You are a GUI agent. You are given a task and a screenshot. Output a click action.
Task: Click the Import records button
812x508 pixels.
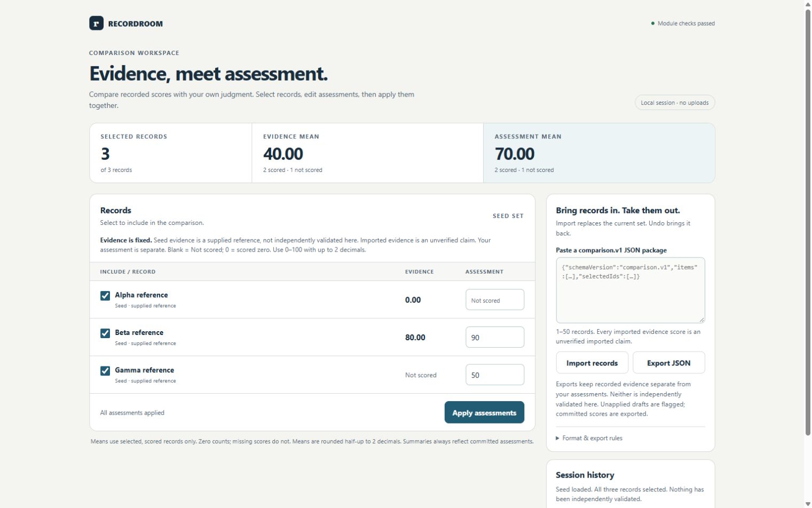(x=592, y=363)
